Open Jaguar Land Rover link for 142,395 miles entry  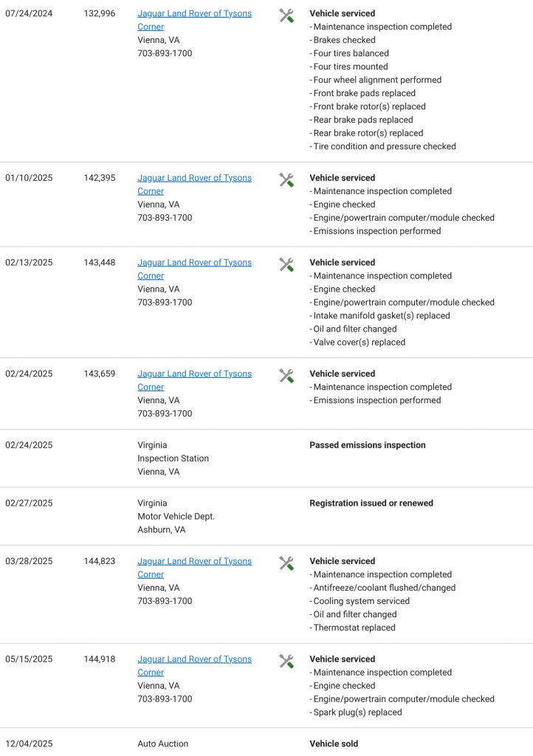(194, 185)
